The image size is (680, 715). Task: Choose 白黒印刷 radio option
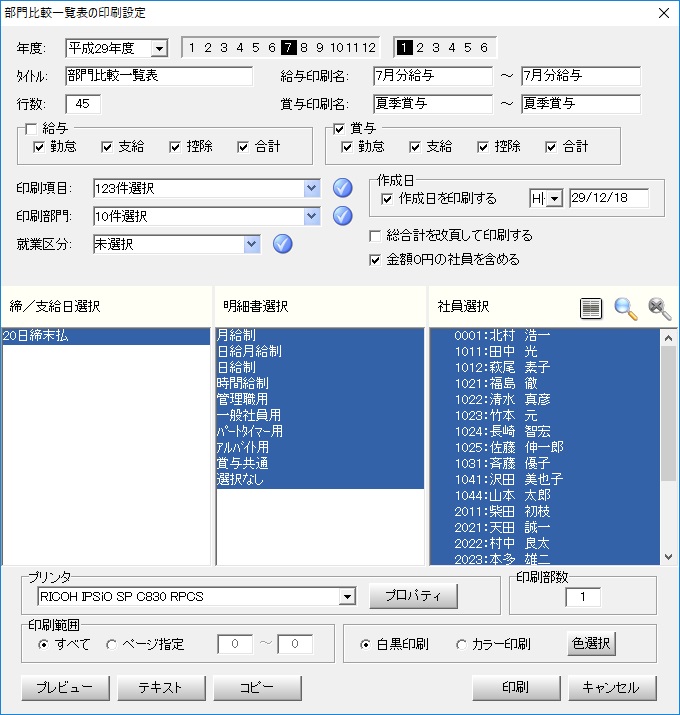365,644
